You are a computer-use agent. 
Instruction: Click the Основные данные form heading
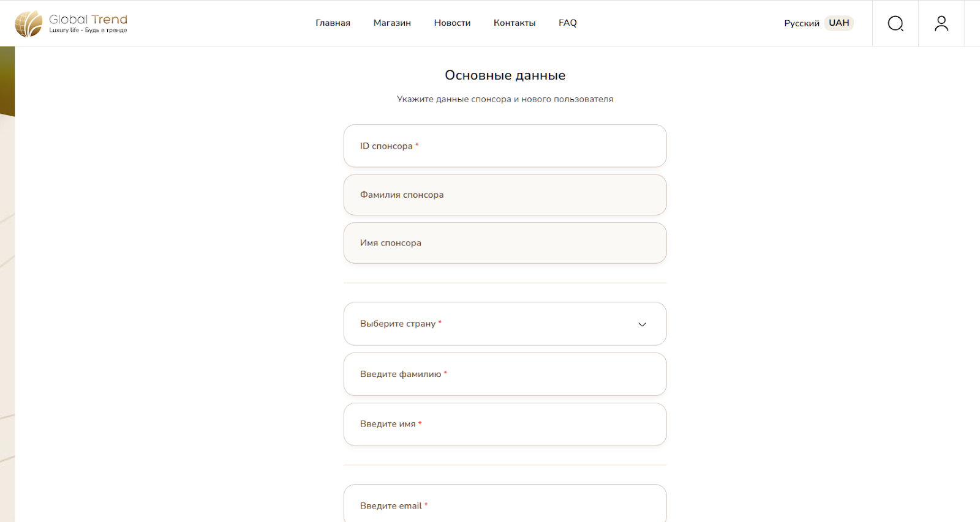click(x=505, y=75)
